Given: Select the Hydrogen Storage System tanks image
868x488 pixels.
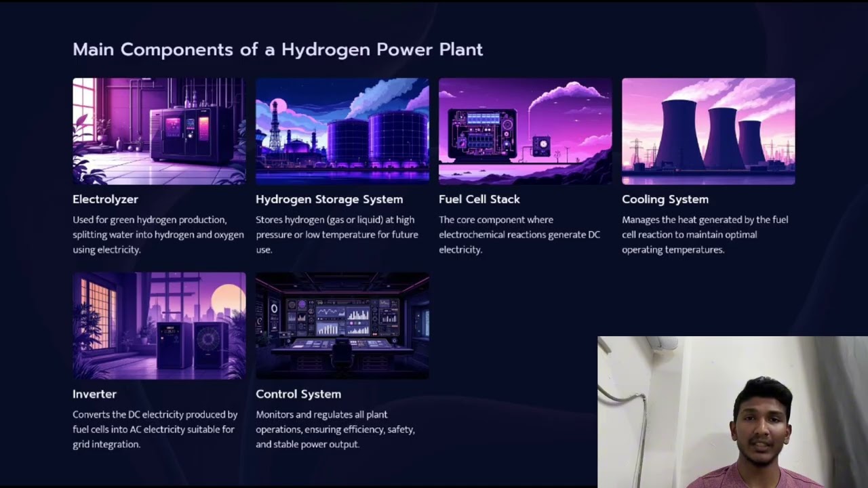Looking at the screenshot, I should point(342,131).
